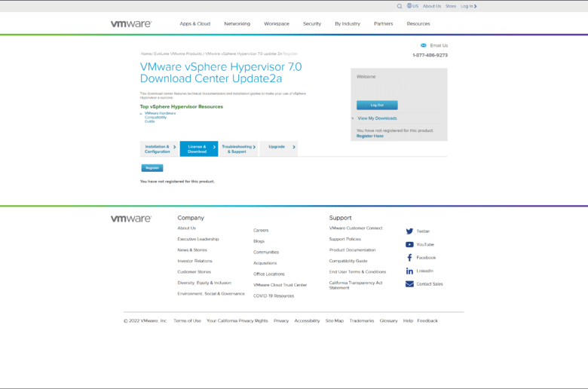Open the Privacy footer link
Screen dimensions: 588x389
point(281,320)
